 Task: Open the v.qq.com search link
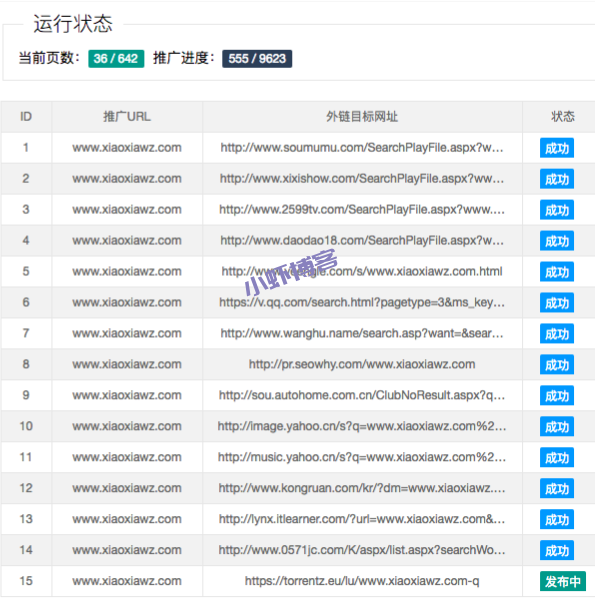(362, 302)
